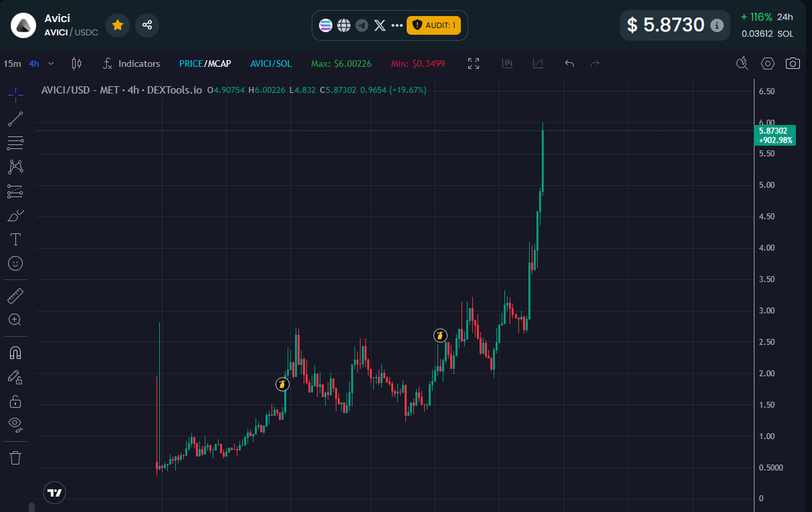812x512 pixels.
Task: Open chart settings hexagon icon
Action: (767, 64)
